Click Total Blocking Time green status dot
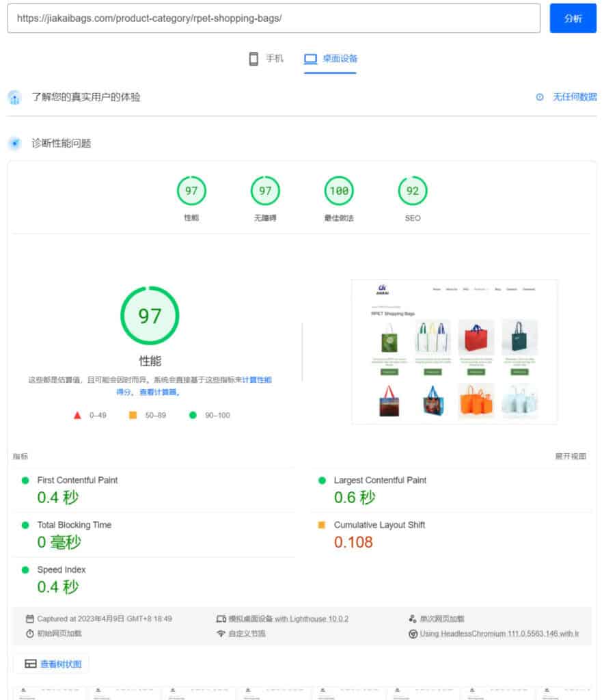 (25, 525)
